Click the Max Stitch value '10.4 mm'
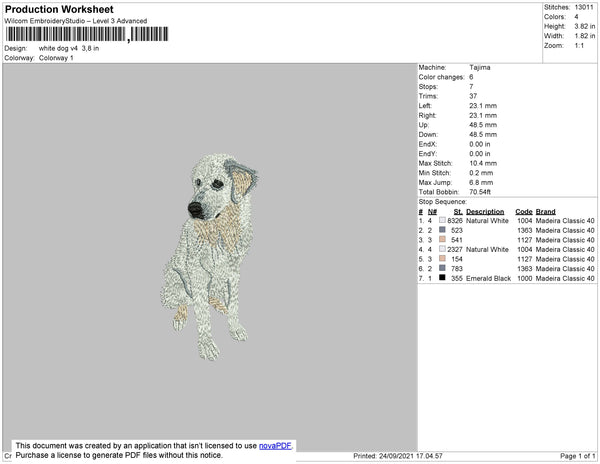The height and width of the screenshot is (464, 600). 483,163
